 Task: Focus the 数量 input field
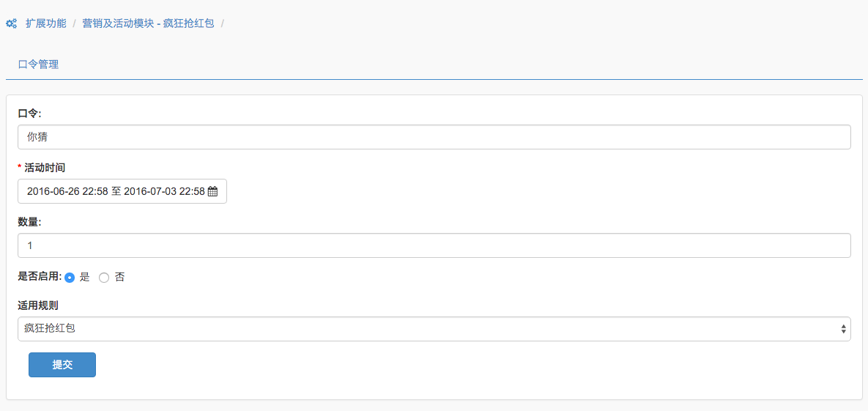point(434,245)
